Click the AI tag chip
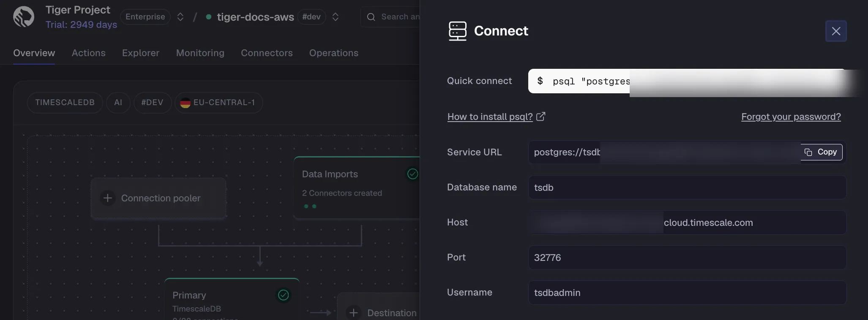868x320 pixels. (118, 103)
